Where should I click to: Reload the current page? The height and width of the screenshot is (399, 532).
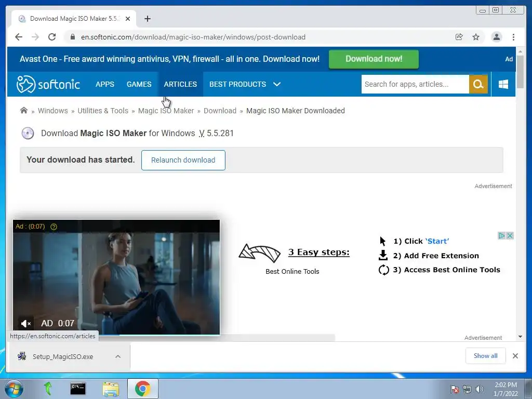tap(52, 37)
